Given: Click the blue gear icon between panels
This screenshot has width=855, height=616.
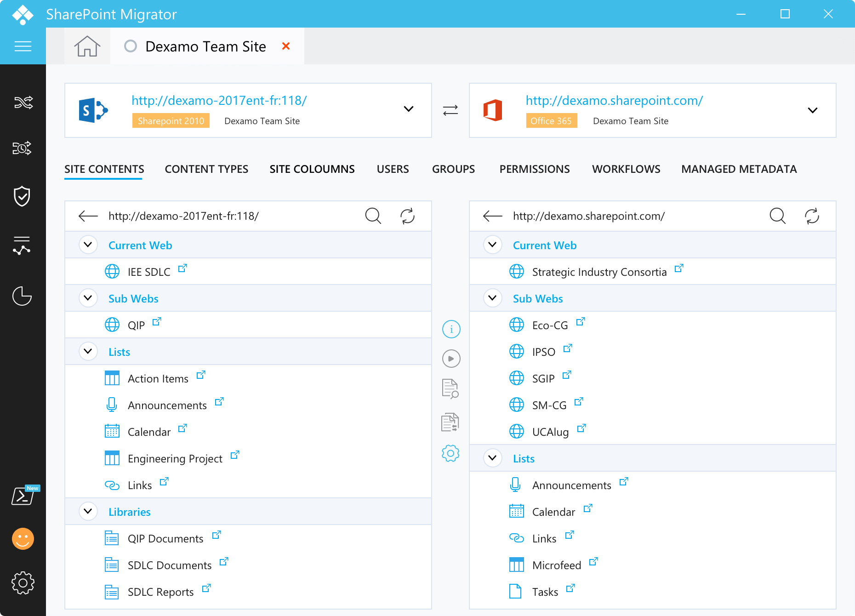Looking at the screenshot, I should pyautogui.click(x=450, y=453).
